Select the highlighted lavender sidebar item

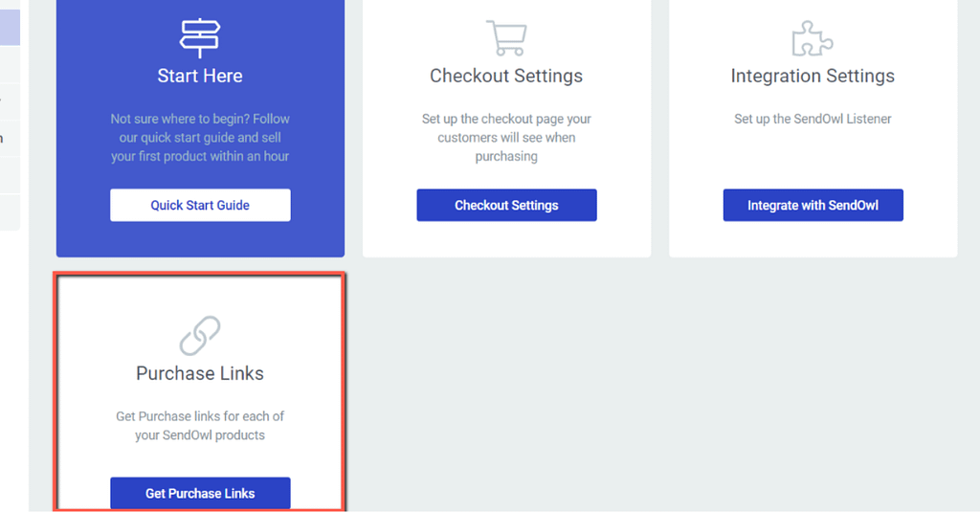10,28
